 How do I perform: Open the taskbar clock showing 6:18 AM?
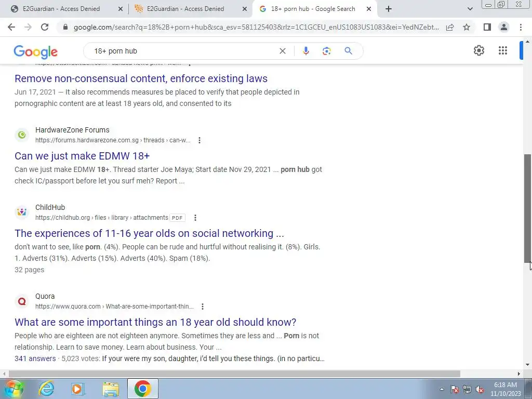(x=506, y=389)
